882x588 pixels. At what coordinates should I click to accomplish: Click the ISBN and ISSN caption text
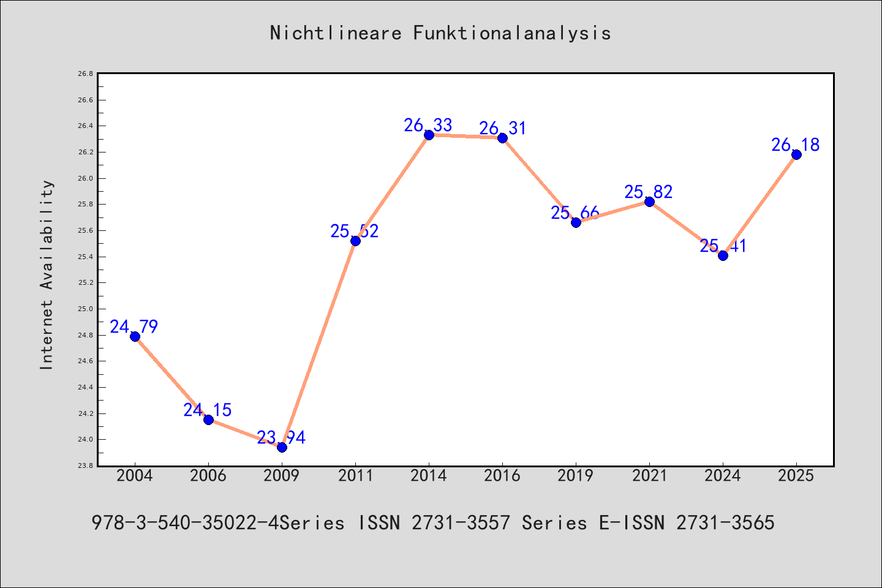click(433, 522)
